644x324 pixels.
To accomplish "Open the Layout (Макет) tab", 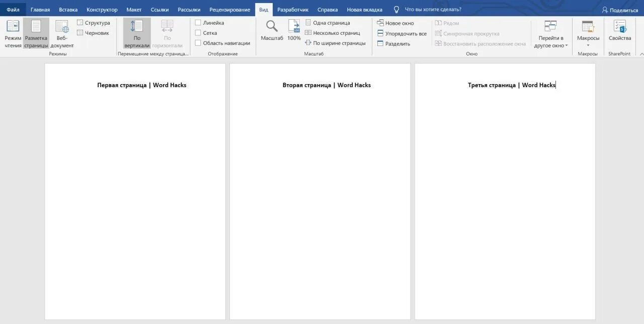I will coord(134,10).
